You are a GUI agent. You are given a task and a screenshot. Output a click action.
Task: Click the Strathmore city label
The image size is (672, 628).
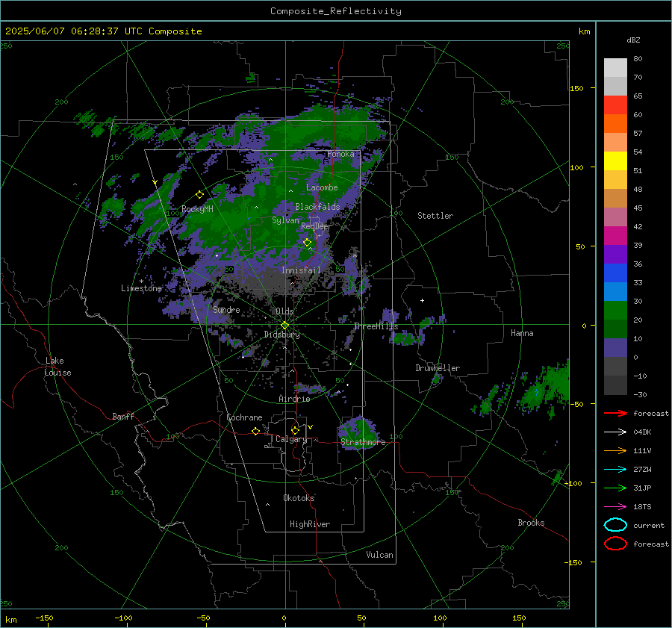pos(363,442)
